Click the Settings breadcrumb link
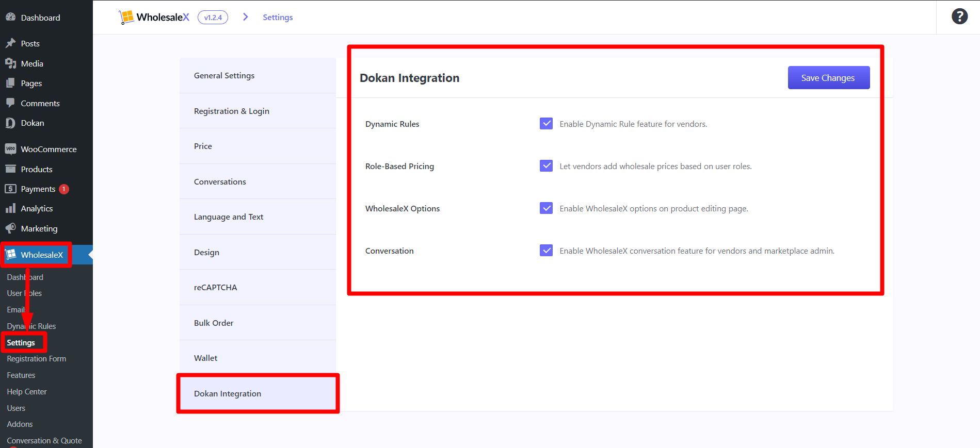This screenshot has height=448, width=980. [278, 17]
